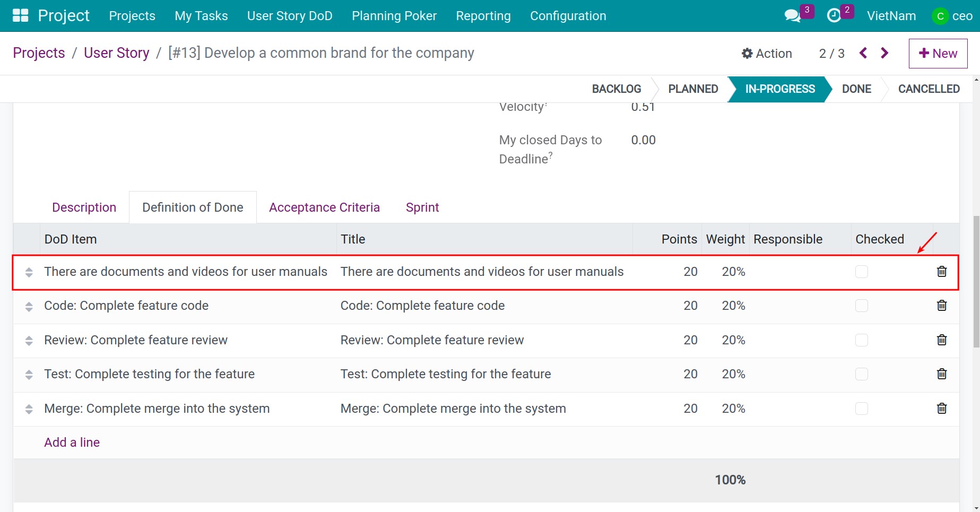Image resolution: width=980 pixels, height=512 pixels.
Task: Switch to the Sprint tab
Action: point(422,207)
